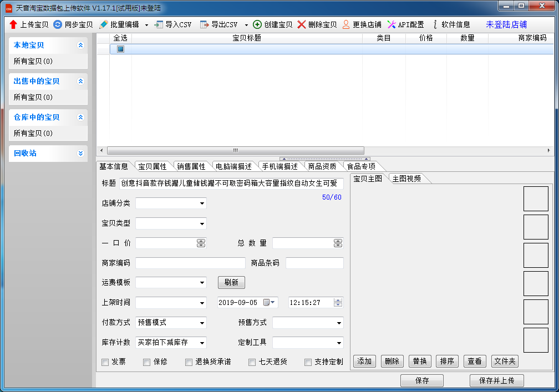This screenshot has width=559, height=392.
Task: Collapse the 本地宝贝 panel
Action: pyautogui.click(x=80, y=45)
